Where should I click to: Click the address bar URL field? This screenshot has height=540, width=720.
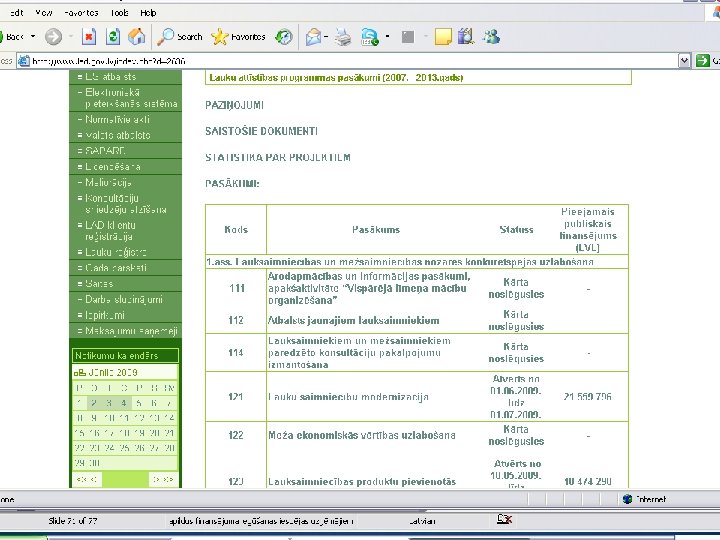(354, 61)
